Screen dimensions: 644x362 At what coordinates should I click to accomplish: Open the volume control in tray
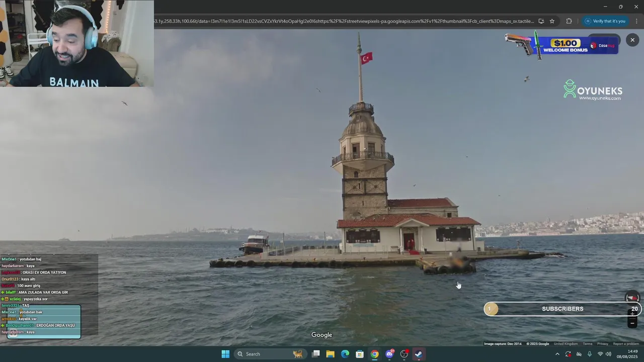608,354
